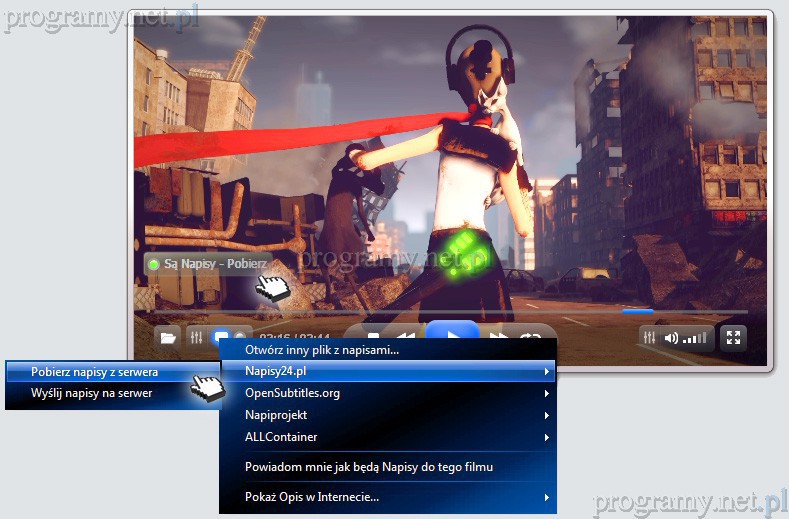Select 'Otwórz inny plik z napisami...'
Image resolution: width=789 pixels, height=519 pixels.
[x=322, y=350]
